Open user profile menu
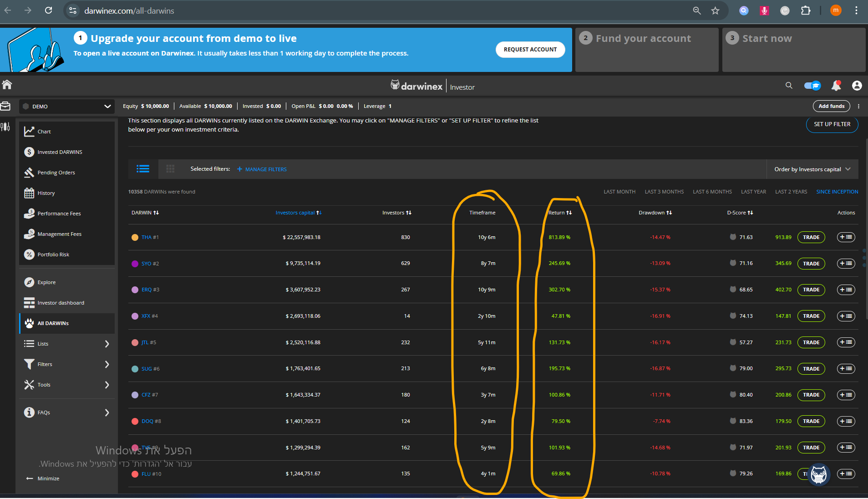The height and width of the screenshot is (499, 868). point(857,86)
